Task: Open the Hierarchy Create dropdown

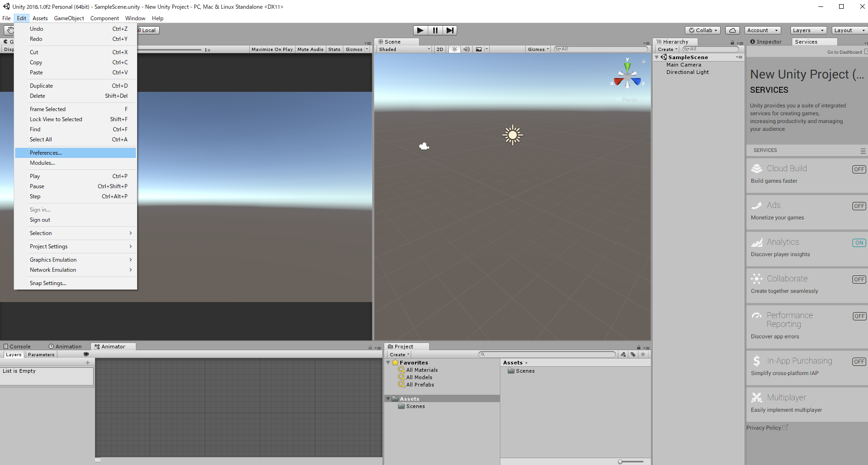Action: coord(667,49)
